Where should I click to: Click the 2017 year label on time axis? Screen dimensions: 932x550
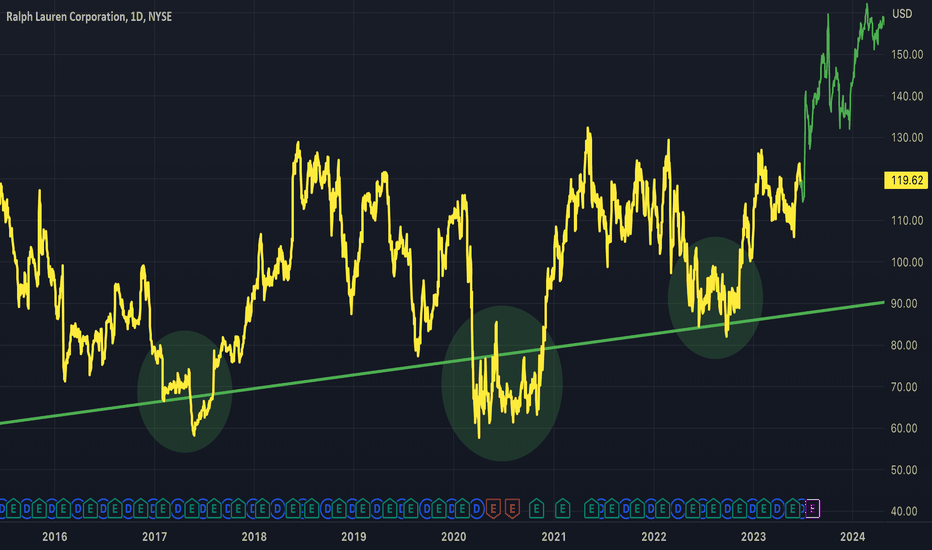point(155,537)
